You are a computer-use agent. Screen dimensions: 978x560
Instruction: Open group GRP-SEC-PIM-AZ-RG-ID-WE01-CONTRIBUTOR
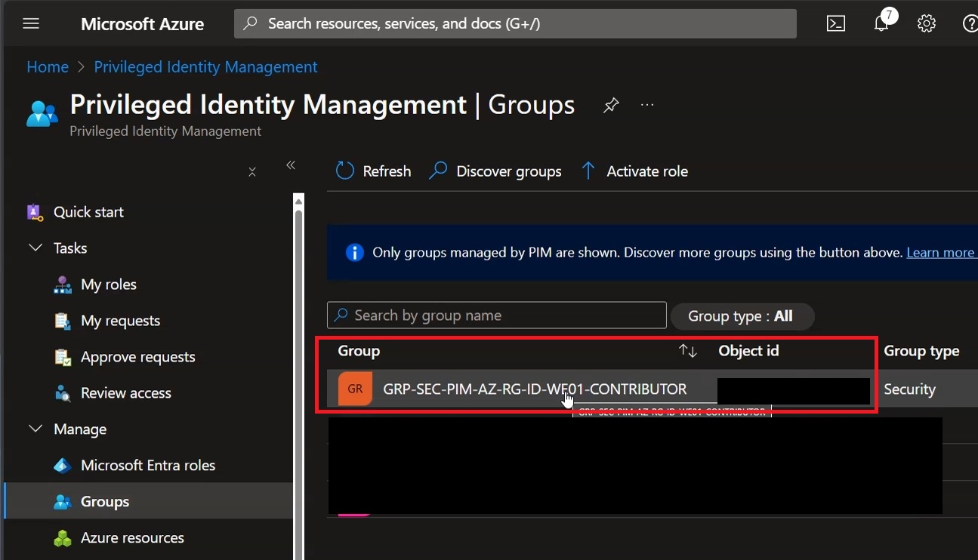(535, 389)
